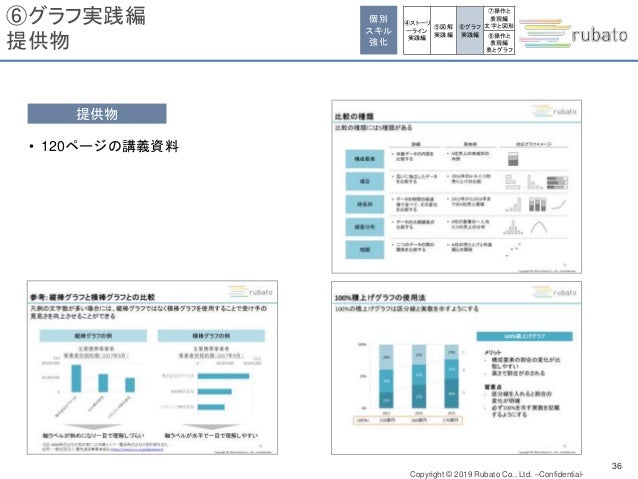Open the ⑤図解実践編 navigation cell
Viewport: 638px width, 479px height.
(444, 30)
